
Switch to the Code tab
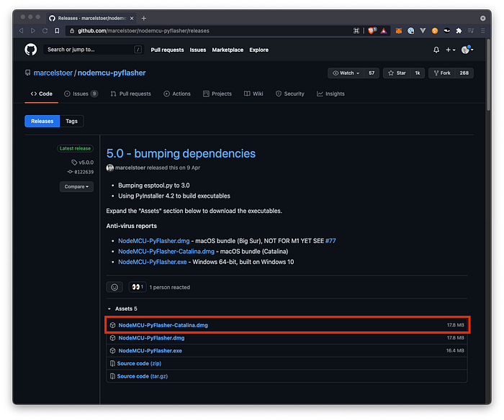[42, 93]
